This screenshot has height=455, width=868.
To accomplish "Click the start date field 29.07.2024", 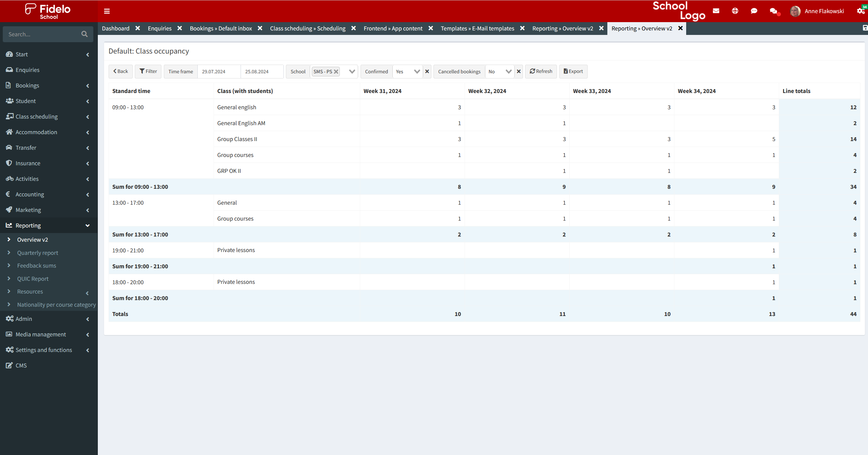I will click(219, 72).
